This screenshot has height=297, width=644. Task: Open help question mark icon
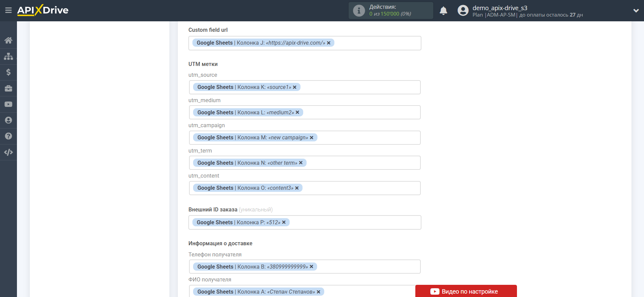click(8, 136)
